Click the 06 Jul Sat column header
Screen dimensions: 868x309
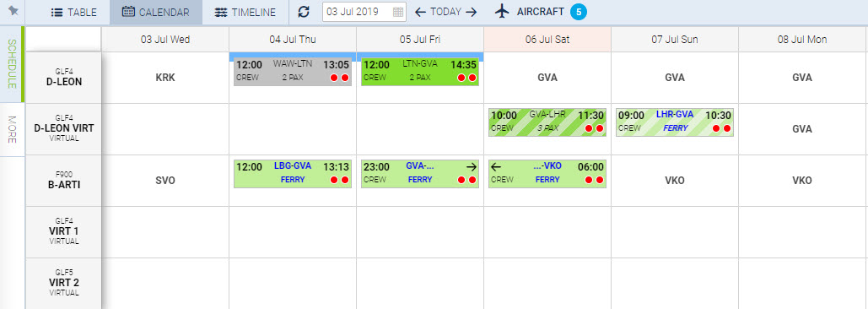click(547, 40)
